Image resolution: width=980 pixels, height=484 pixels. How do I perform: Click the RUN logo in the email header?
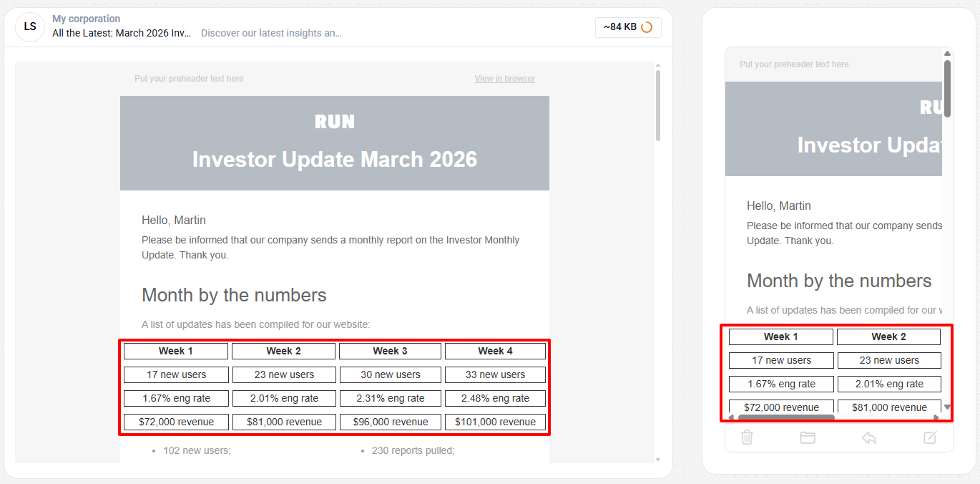(335, 121)
